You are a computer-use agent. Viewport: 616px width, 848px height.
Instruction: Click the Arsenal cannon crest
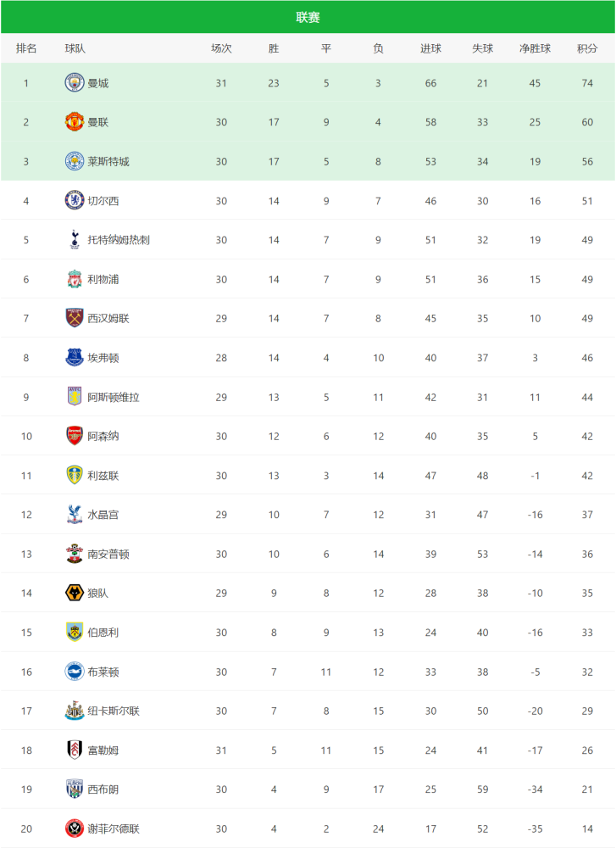[75, 436]
